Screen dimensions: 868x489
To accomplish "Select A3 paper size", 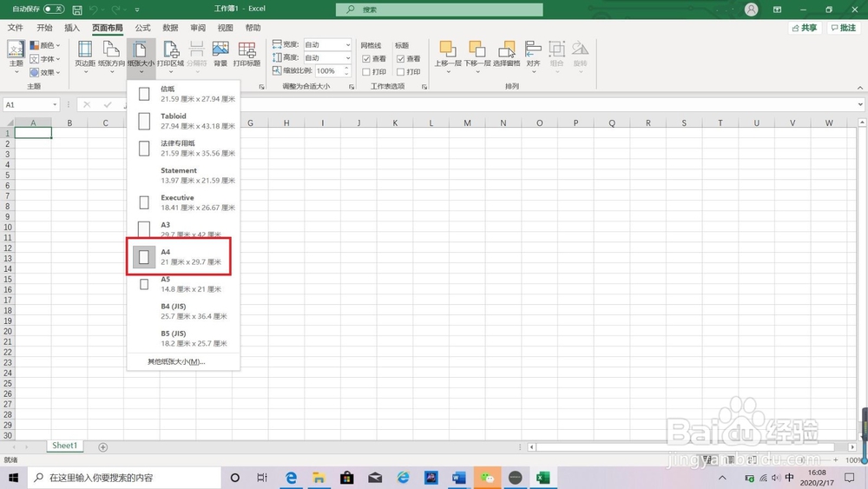I will [x=183, y=228].
